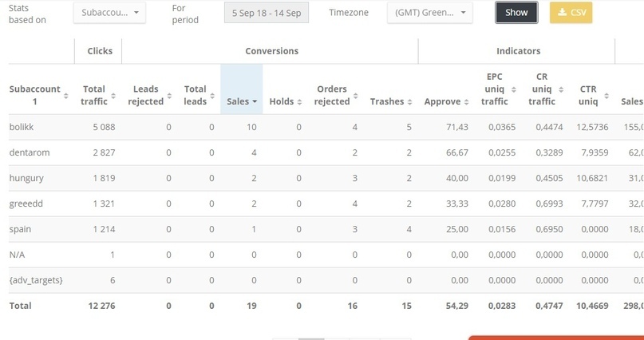This screenshot has width=644, height=340.
Task: Click dentarom EPC value 0,0255
Action: point(502,152)
